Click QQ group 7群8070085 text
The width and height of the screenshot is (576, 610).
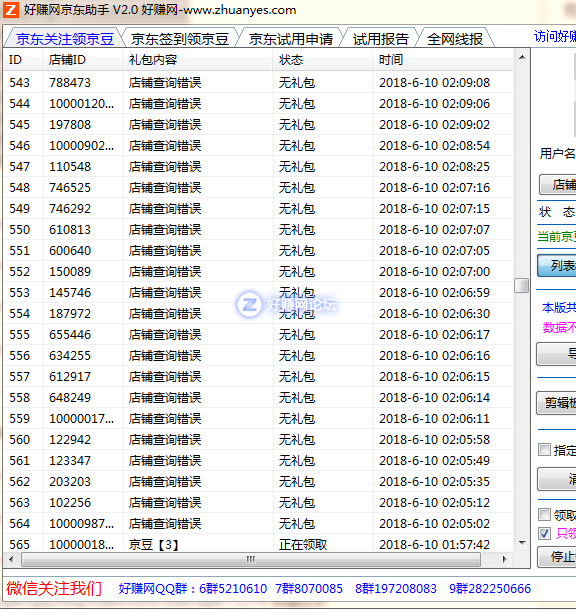click(x=309, y=589)
